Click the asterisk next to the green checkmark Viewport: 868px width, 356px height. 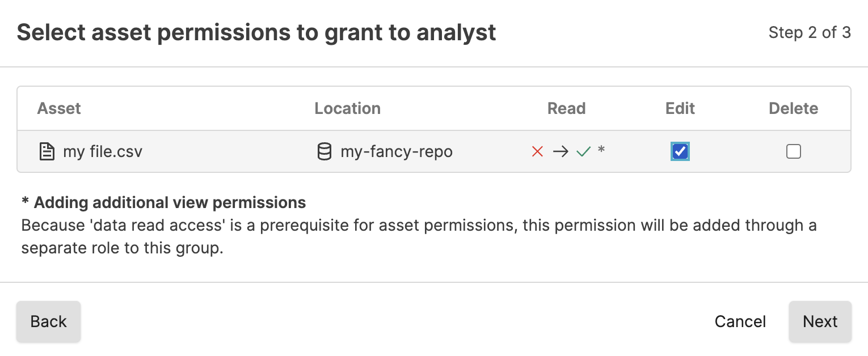pos(601,150)
